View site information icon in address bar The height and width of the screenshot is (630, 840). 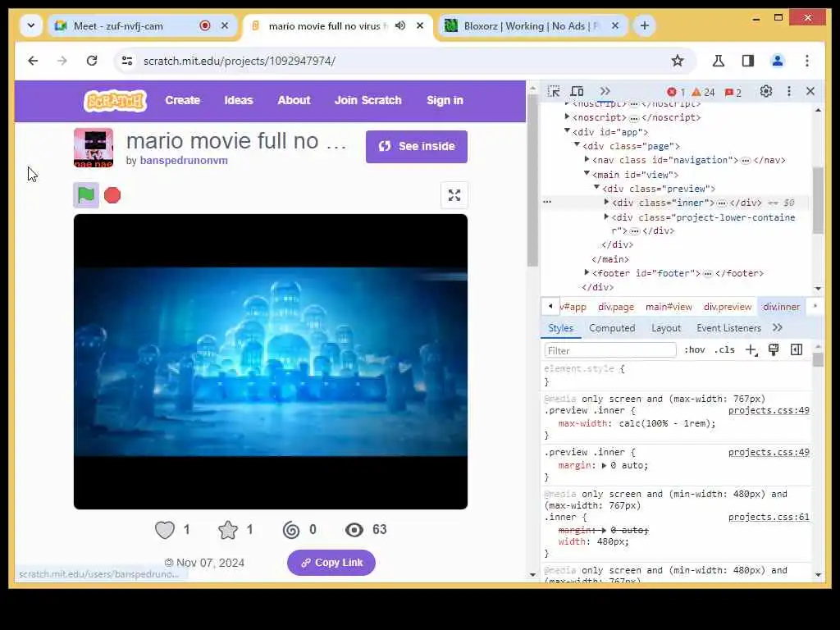(x=127, y=61)
